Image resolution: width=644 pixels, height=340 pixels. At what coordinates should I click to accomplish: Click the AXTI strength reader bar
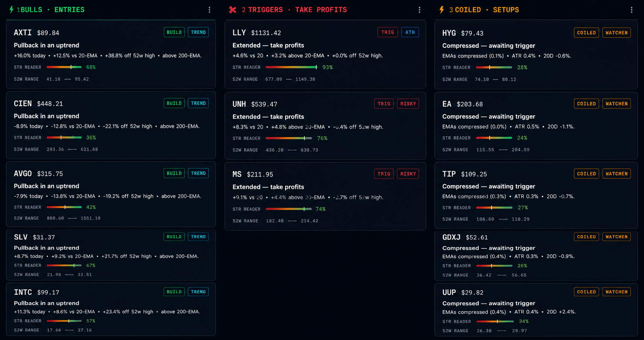tap(64, 67)
